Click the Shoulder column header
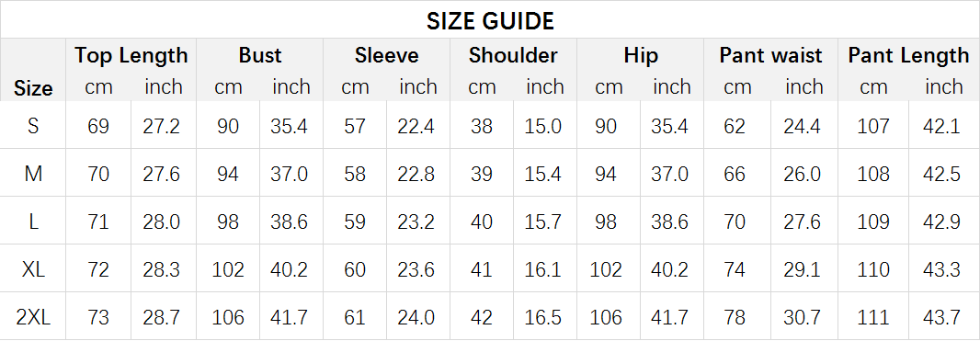 click(x=513, y=55)
